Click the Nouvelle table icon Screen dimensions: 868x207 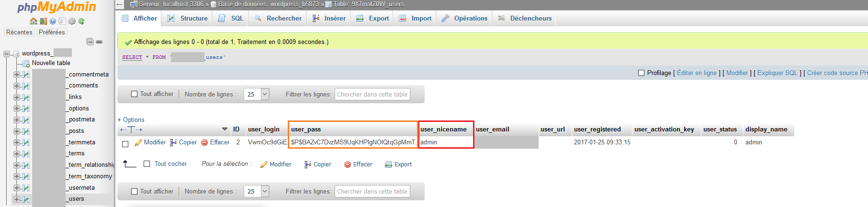click(x=26, y=63)
